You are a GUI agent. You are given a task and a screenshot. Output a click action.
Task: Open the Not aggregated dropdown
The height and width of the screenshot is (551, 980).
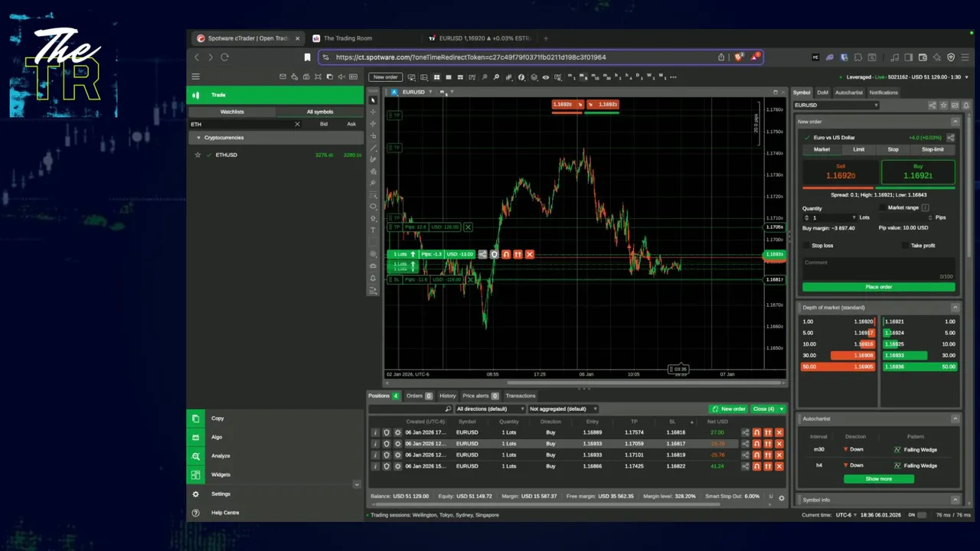pyautogui.click(x=563, y=409)
